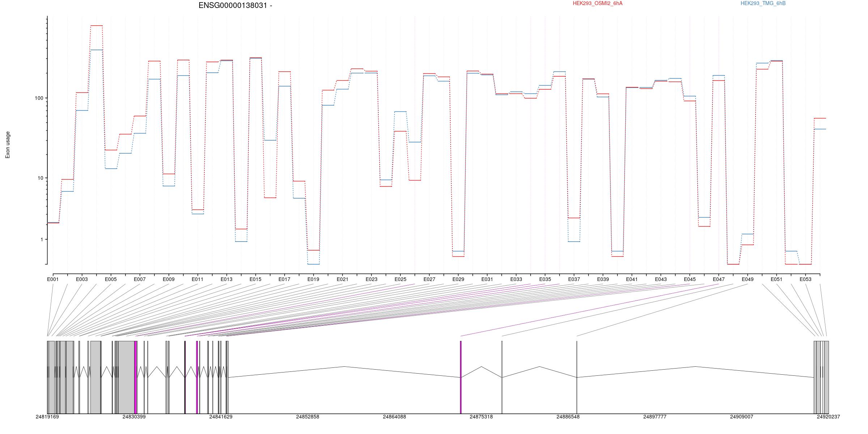Select exon label E003
This screenshot has height=434, width=868.
point(82,279)
